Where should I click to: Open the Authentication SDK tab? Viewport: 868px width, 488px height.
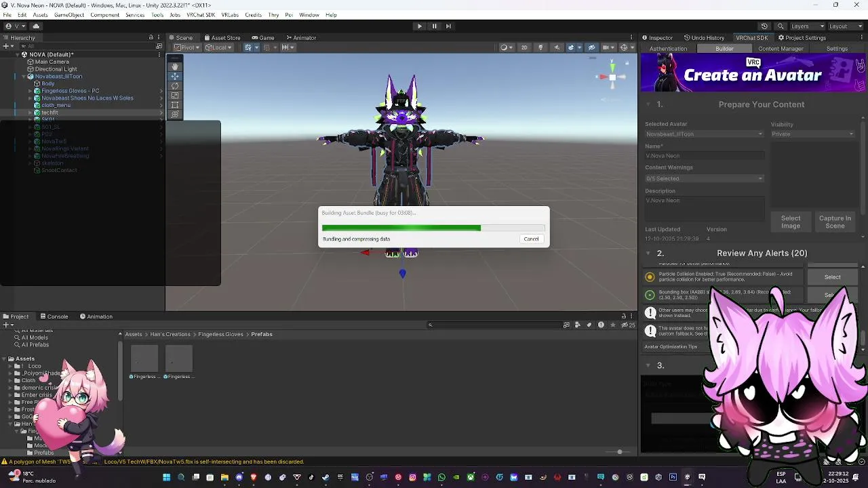pos(668,49)
